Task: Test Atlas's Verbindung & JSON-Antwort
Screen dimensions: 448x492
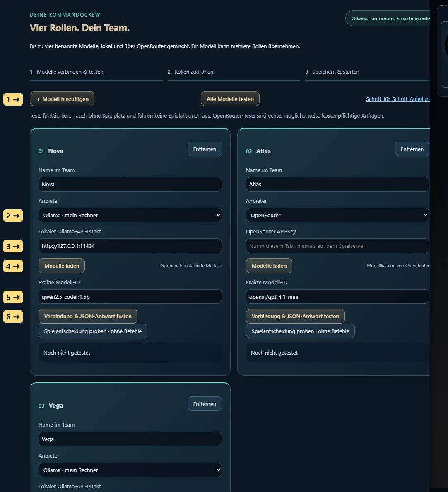Action: click(295, 316)
